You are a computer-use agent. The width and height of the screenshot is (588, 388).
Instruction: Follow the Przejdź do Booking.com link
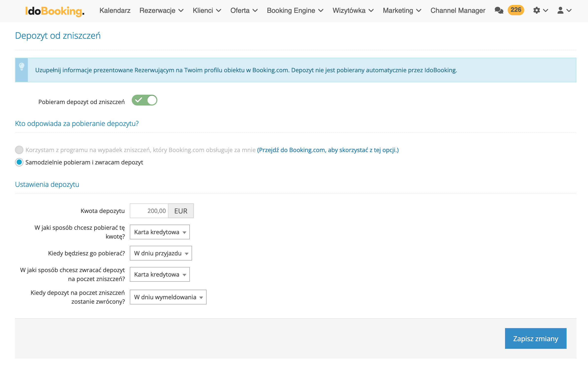click(x=328, y=150)
